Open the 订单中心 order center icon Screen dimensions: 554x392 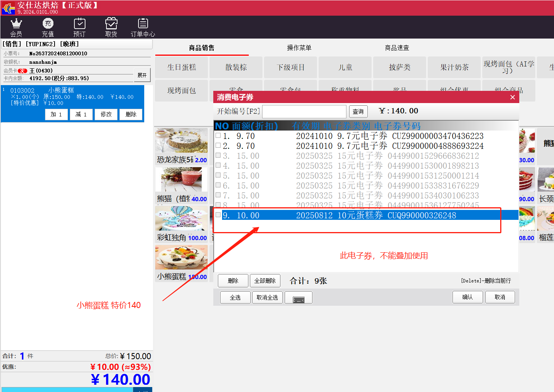(x=143, y=27)
